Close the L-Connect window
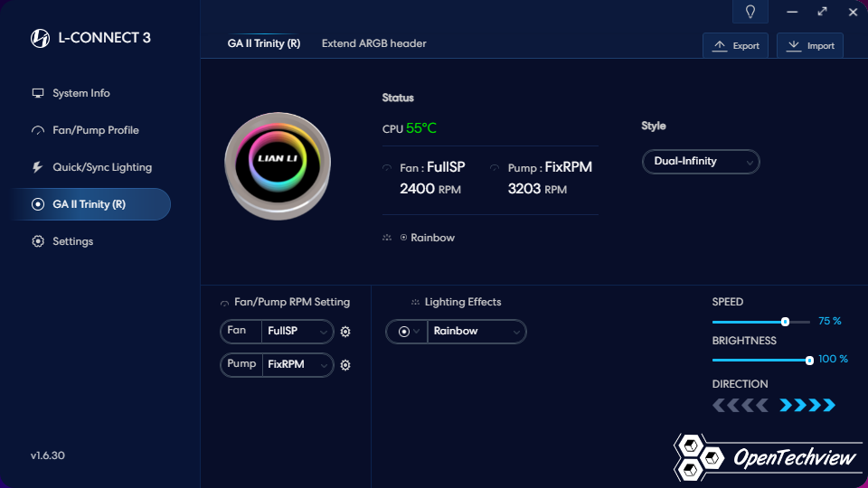868x488 pixels. pyautogui.click(x=853, y=12)
